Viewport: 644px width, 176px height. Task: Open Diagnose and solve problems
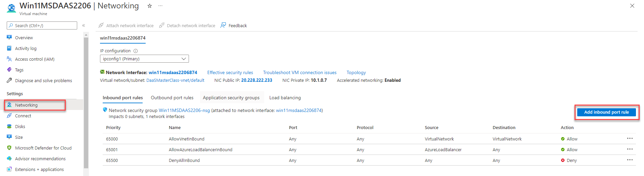pyautogui.click(x=43, y=80)
